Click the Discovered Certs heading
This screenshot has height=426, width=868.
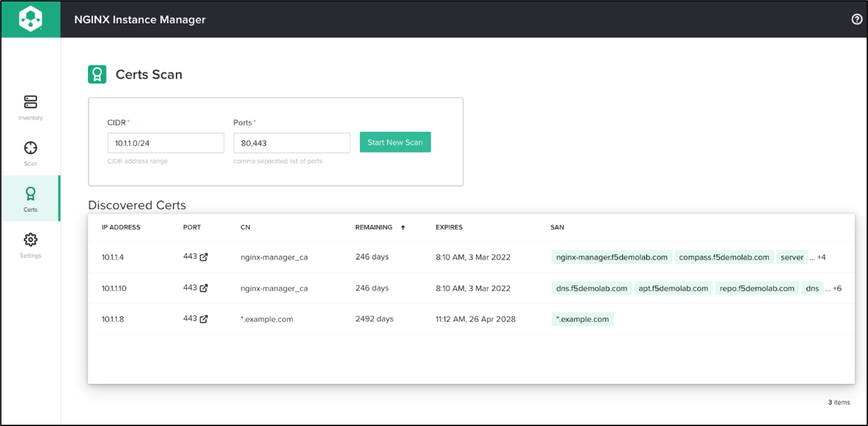(x=137, y=205)
